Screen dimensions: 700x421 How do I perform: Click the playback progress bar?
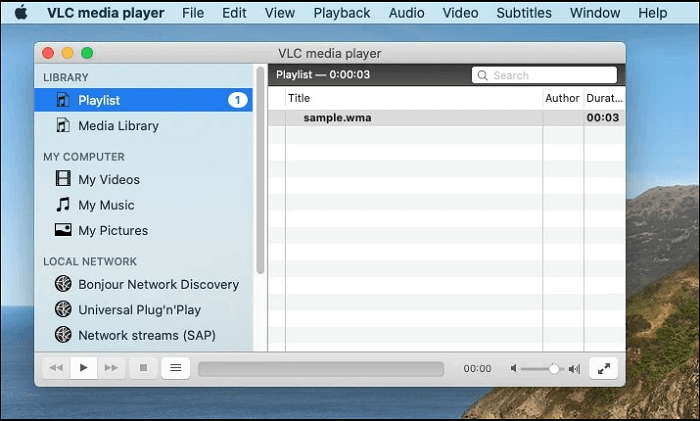(320, 369)
